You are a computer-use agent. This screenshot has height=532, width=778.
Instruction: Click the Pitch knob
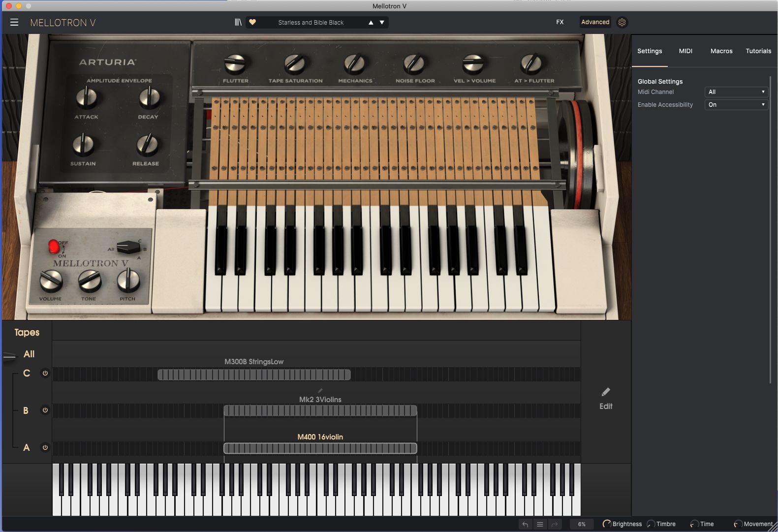click(x=128, y=282)
